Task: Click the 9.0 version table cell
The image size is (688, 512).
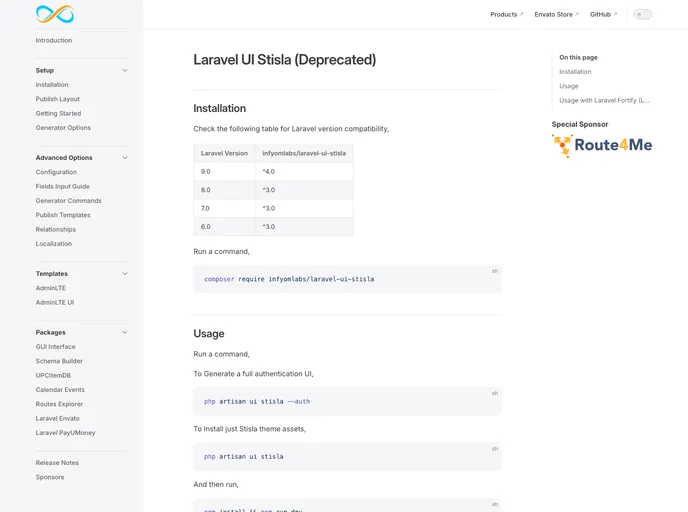Action: [224, 172]
